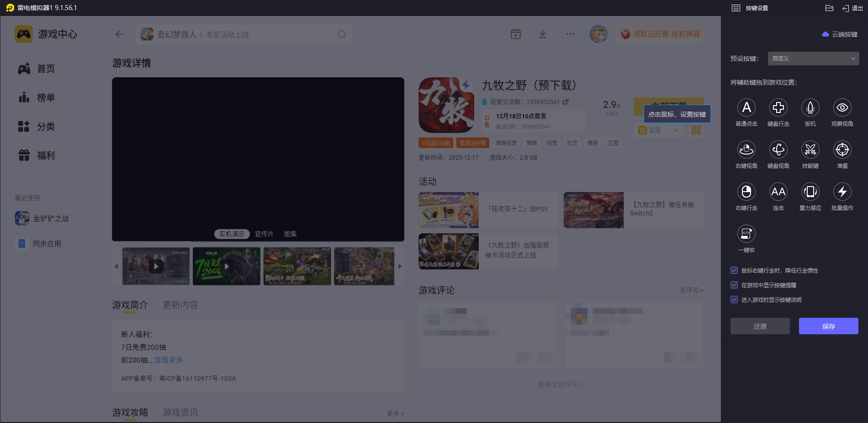Switch to the 游戏简介 tab
868x423 pixels.
click(130, 305)
